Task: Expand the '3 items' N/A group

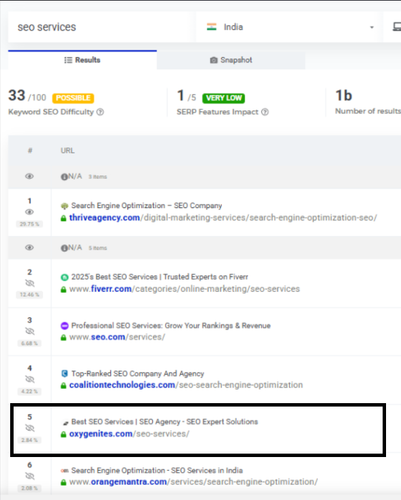Action: pyautogui.click(x=98, y=177)
